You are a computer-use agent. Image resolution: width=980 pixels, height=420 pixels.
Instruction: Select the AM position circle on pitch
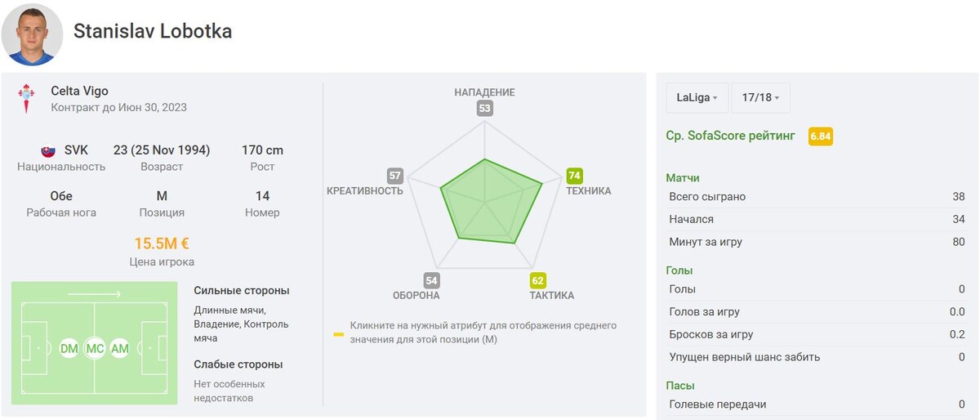coord(120,349)
